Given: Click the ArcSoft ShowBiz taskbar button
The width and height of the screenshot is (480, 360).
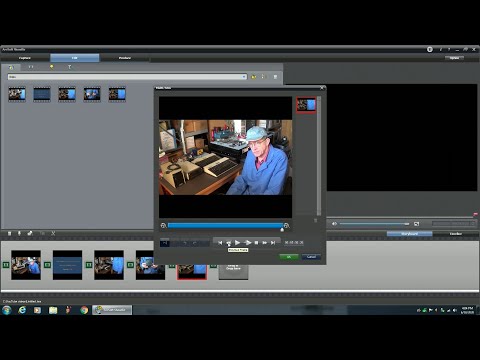Looking at the screenshot, I should [112, 310].
